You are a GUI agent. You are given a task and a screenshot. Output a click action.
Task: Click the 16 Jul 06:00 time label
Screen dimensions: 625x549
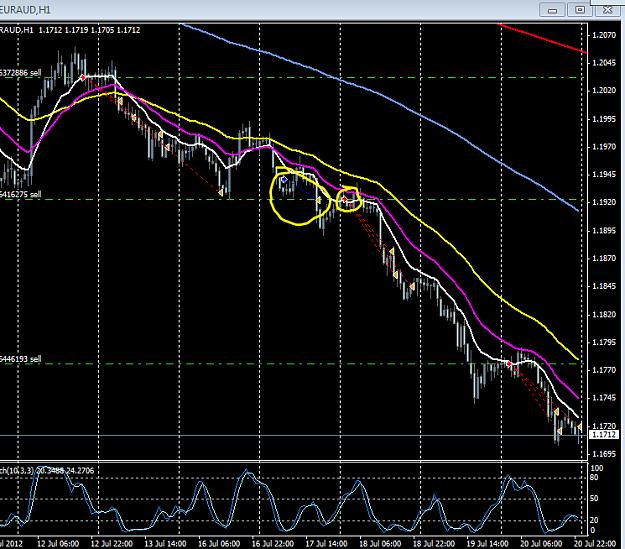tap(219, 544)
